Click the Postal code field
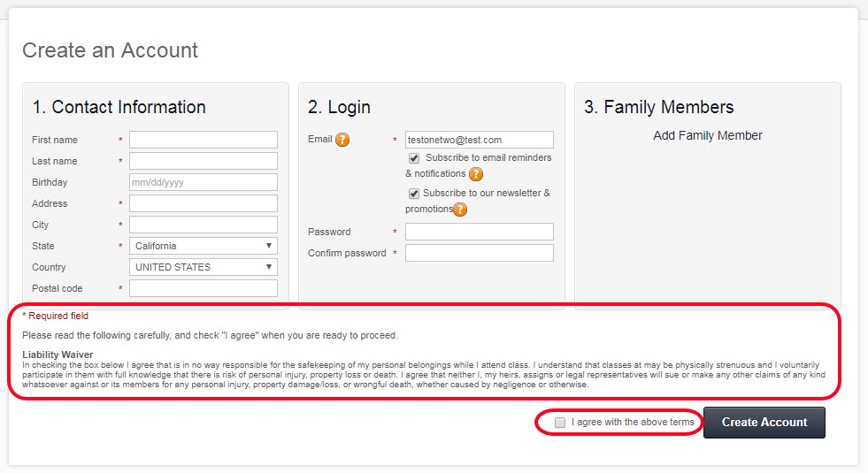The image size is (868, 473). click(204, 288)
